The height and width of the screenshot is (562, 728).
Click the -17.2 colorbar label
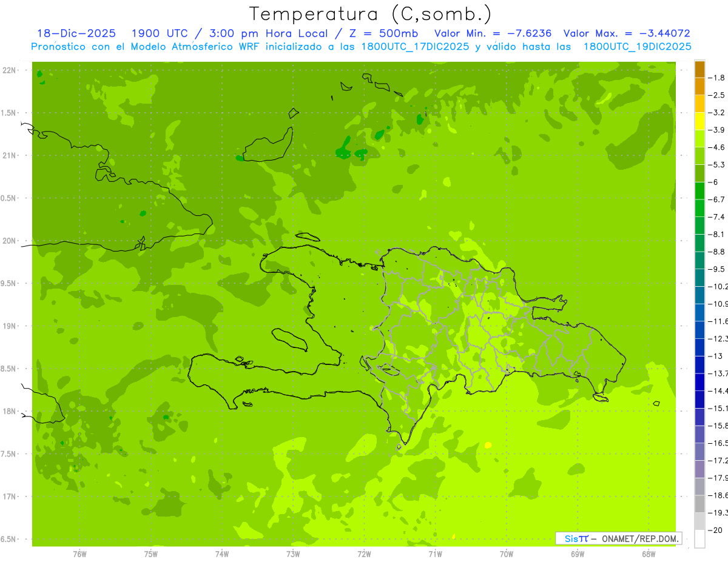pos(718,460)
